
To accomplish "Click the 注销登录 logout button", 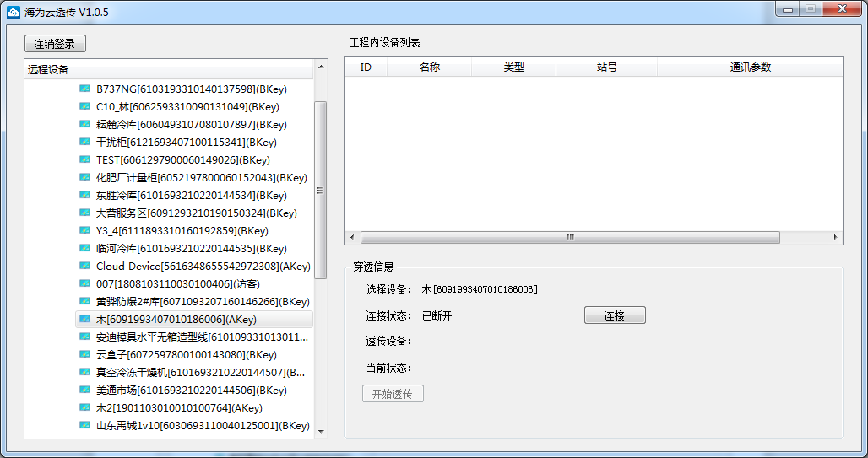I will (55, 44).
